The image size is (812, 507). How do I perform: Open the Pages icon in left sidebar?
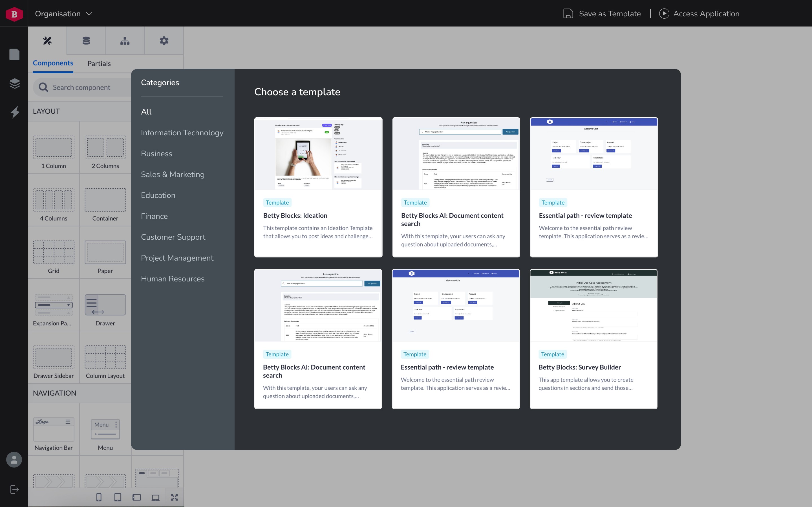coord(14,54)
